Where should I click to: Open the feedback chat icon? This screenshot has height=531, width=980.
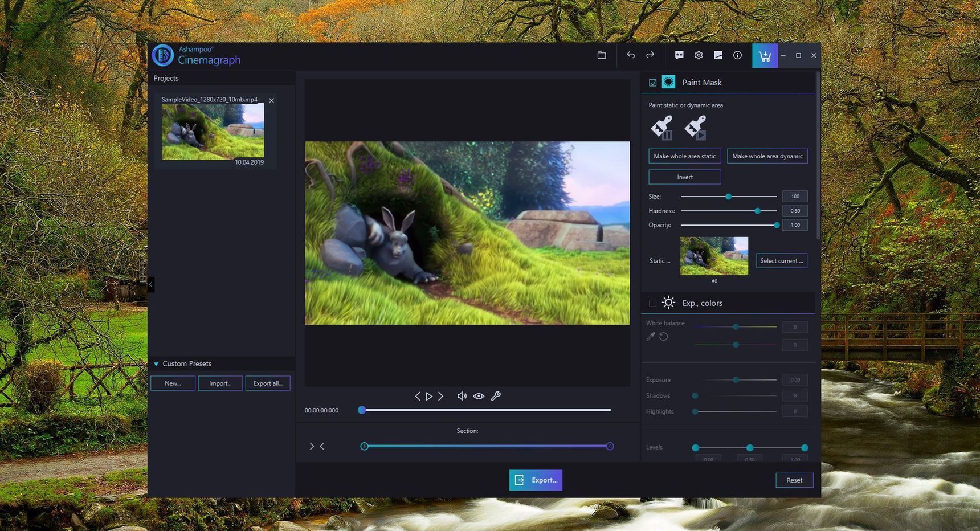pyautogui.click(x=679, y=55)
